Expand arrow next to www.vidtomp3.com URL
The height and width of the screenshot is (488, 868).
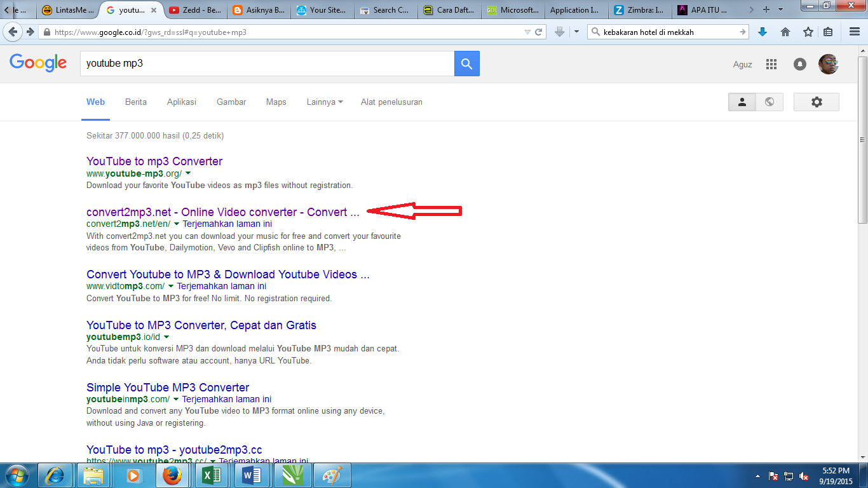tap(170, 287)
